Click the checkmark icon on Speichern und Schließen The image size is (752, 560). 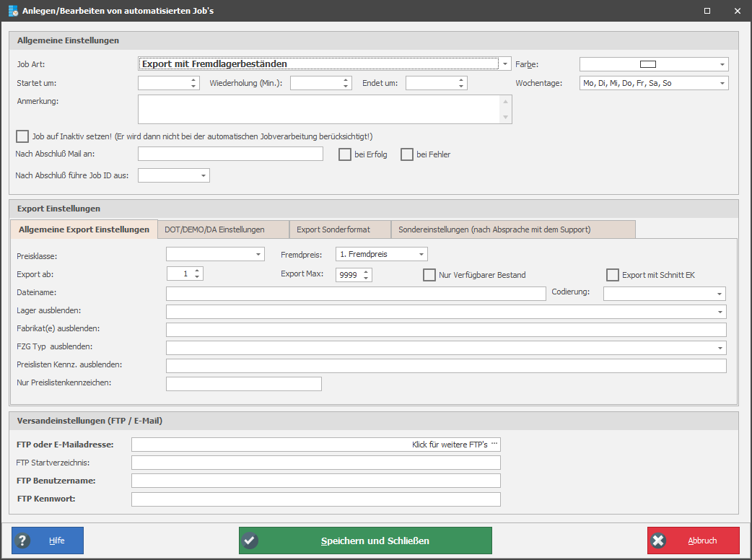(250, 541)
